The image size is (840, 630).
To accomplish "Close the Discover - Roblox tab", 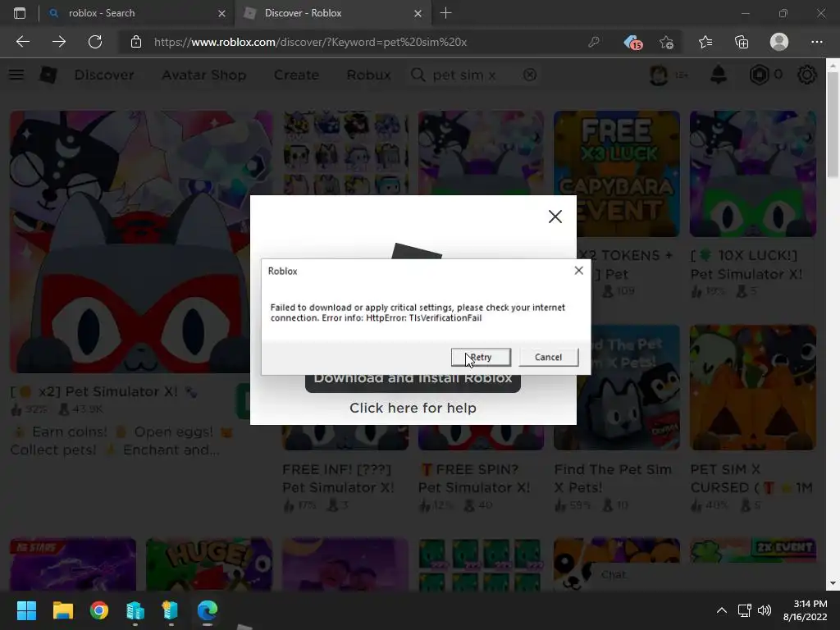I will pos(418,13).
